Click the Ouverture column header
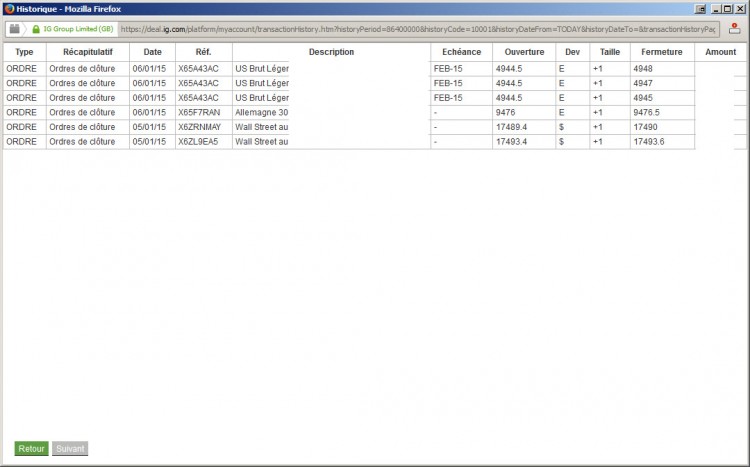750x467 pixels. coord(524,52)
